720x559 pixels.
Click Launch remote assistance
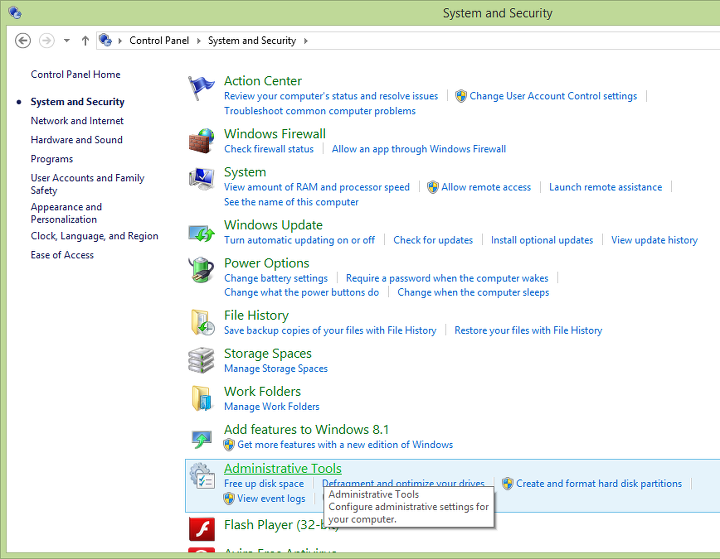click(605, 187)
